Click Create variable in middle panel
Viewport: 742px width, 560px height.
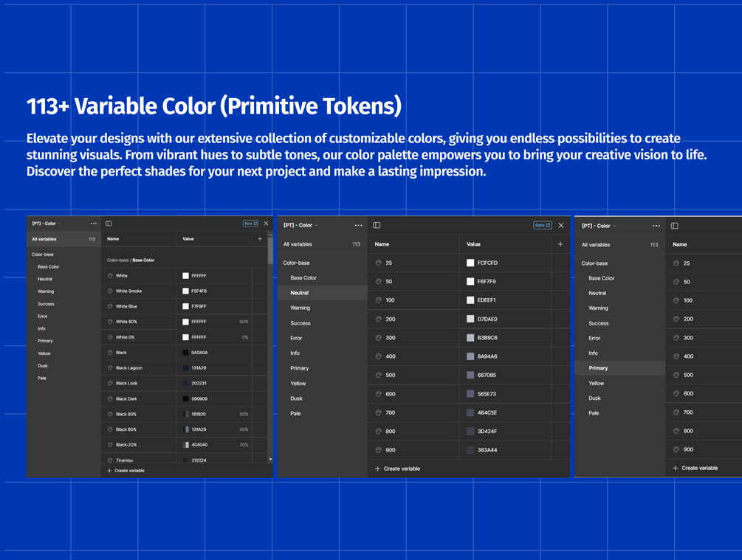[x=397, y=469]
